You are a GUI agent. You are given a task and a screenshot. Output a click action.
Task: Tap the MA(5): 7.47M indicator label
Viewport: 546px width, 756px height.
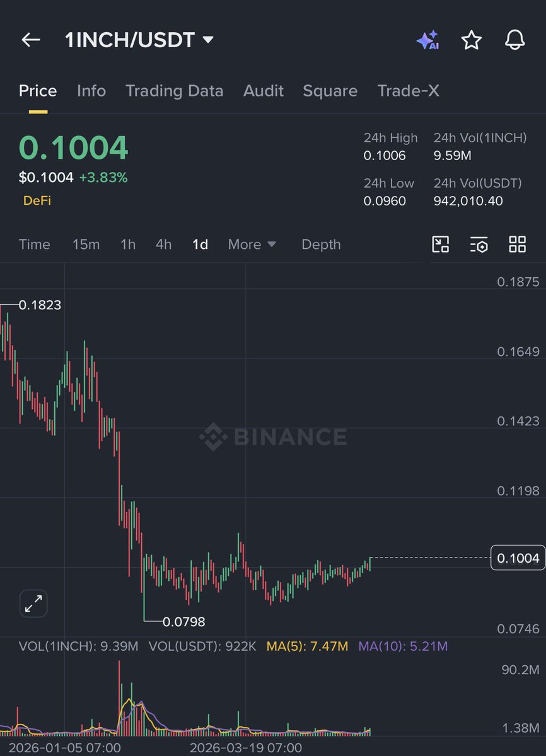pyautogui.click(x=307, y=646)
